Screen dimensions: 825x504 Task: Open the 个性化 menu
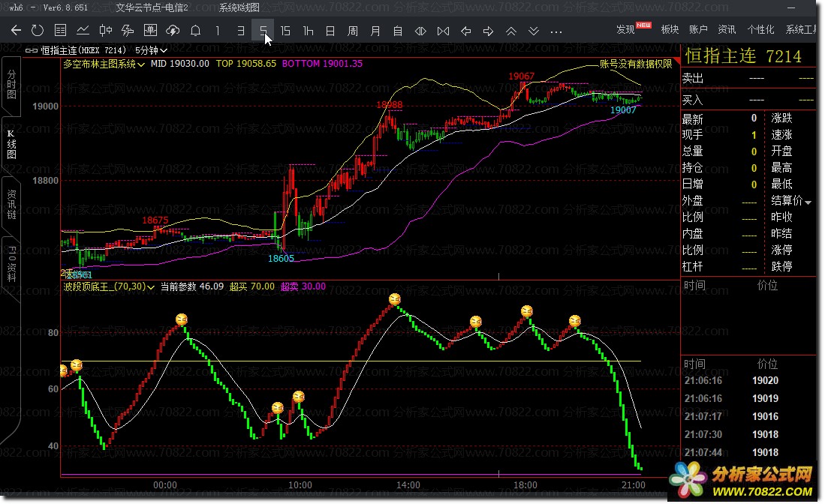point(760,29)
